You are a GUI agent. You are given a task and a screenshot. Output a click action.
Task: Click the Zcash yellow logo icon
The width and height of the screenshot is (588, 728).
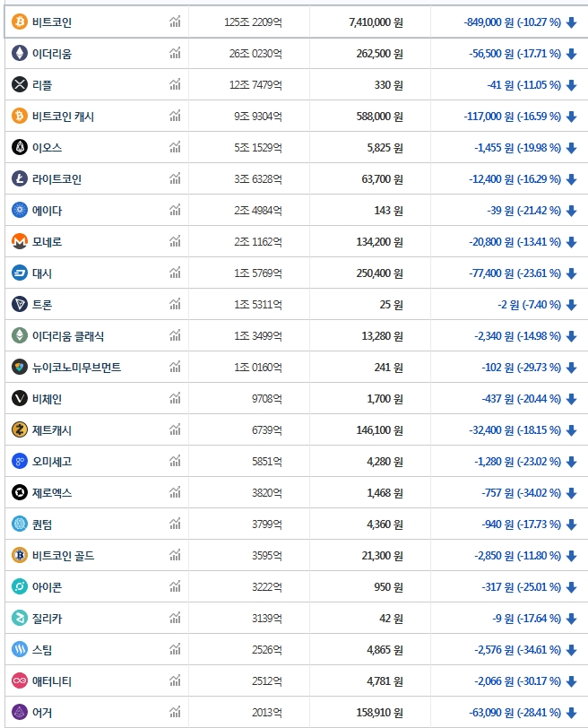[x=20, y=429]
